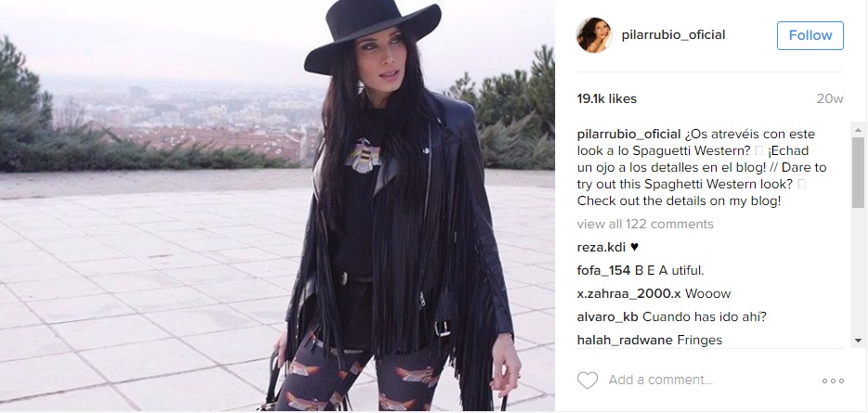View all 122 comments

pyautogui.click(x=645, y=225)
